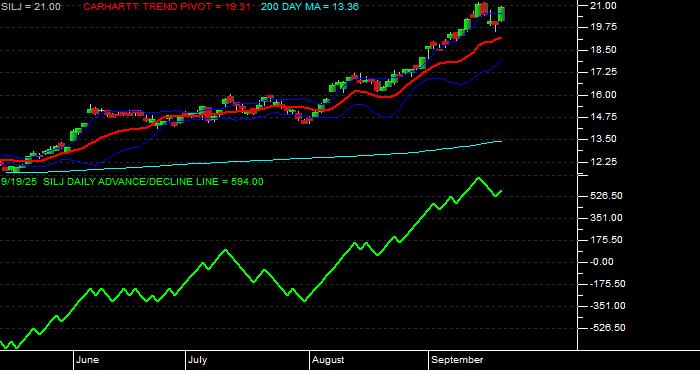Click the SILJ = 21.00 price label
Image resolution: width=700 pixels, height=370 pixels.
[30, 7]
